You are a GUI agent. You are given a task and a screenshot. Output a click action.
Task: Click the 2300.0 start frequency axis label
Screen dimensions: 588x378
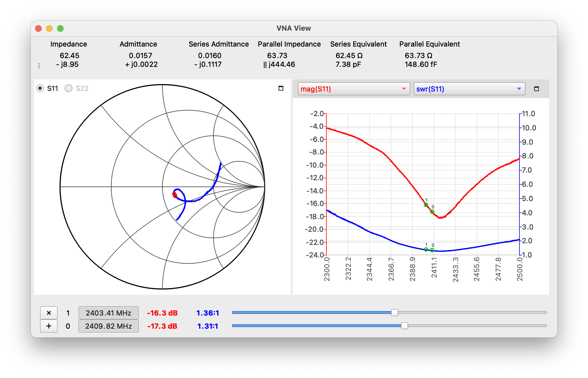point(327,269)
